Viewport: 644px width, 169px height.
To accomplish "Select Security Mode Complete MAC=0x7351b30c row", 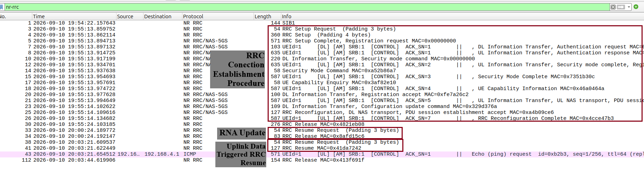I will [x=322, y=77].
